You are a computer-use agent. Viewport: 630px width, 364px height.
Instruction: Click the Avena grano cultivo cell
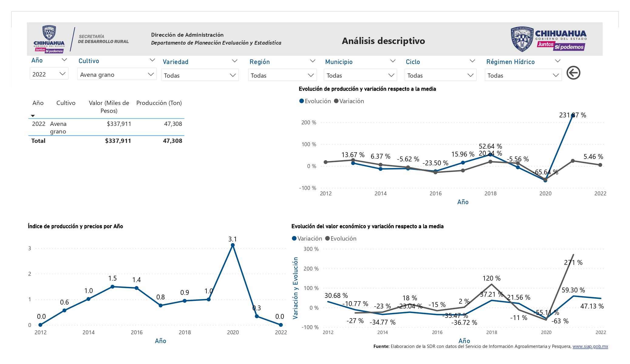pyautogui.click(x=58, y=128)
